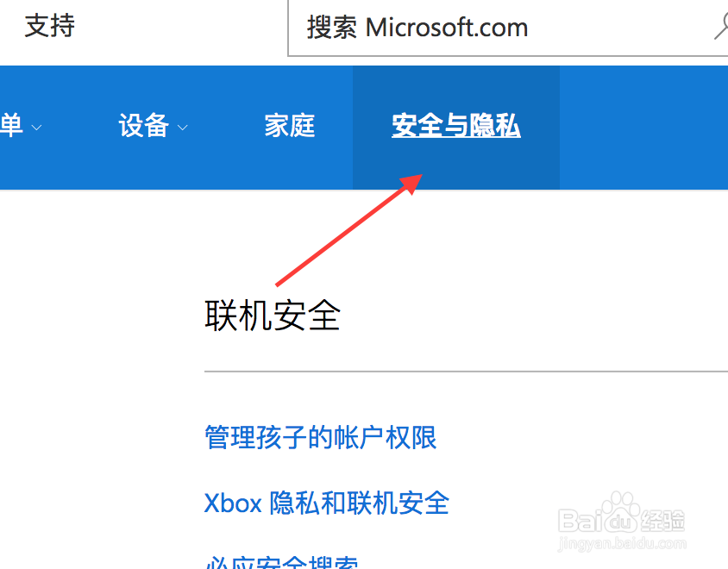Open the partially visible 单 menu

point(11,125)
